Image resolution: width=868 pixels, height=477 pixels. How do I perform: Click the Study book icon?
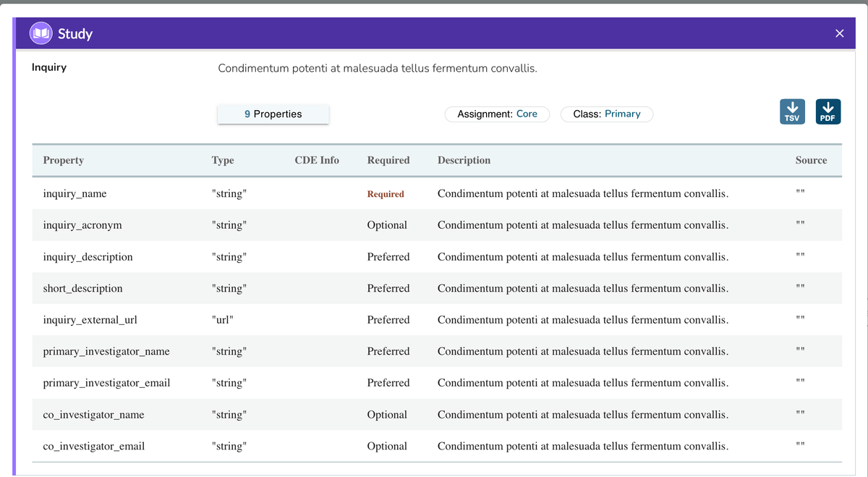click(x=41, y=33)
